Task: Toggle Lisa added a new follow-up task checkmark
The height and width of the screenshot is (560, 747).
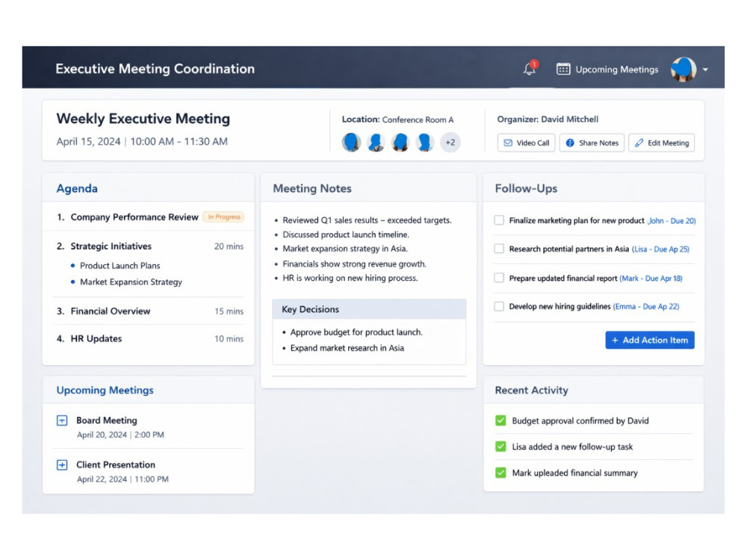Action: (x=500, y=447)
